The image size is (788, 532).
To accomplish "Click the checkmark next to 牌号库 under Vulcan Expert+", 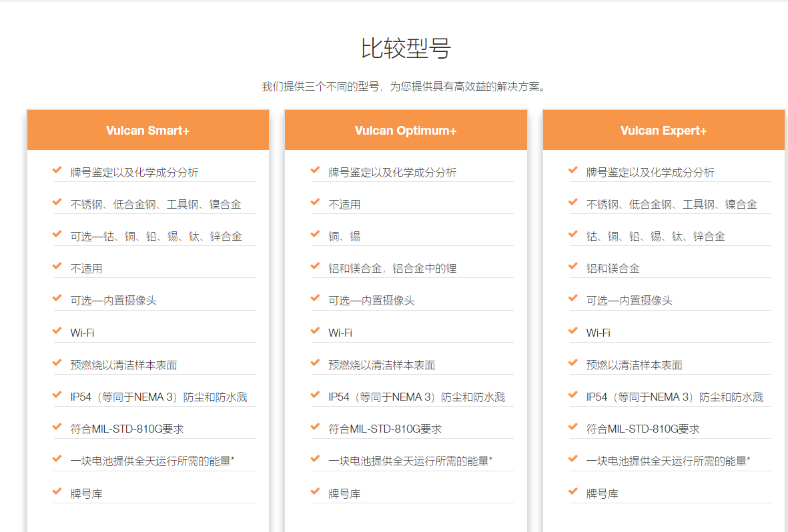I will (573, 492).
